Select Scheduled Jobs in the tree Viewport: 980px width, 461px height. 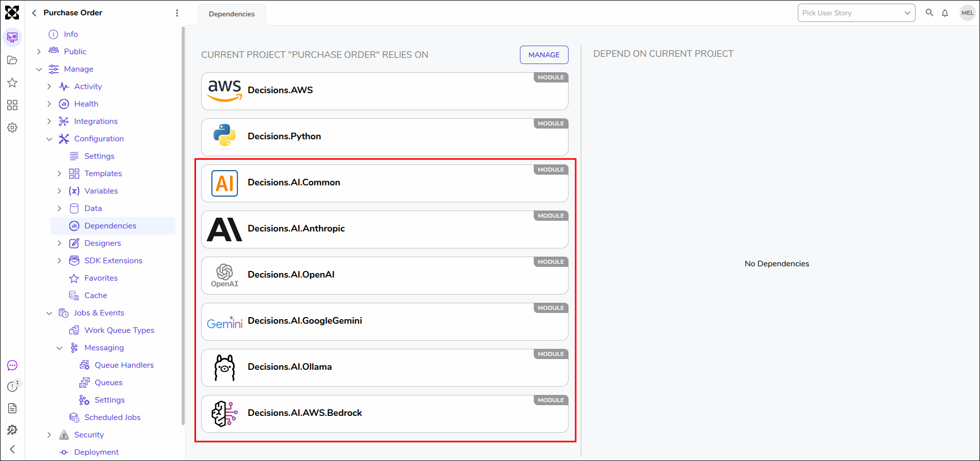[112, 417]
